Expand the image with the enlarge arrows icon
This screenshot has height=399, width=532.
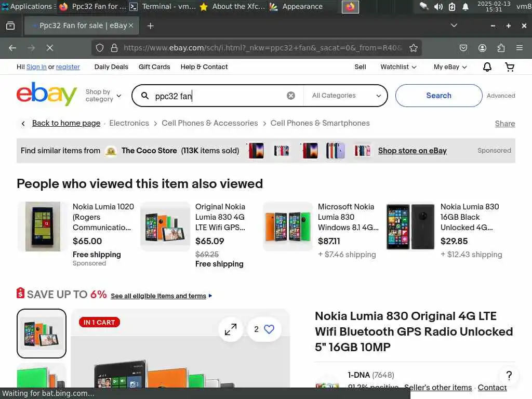coord(231,329)
